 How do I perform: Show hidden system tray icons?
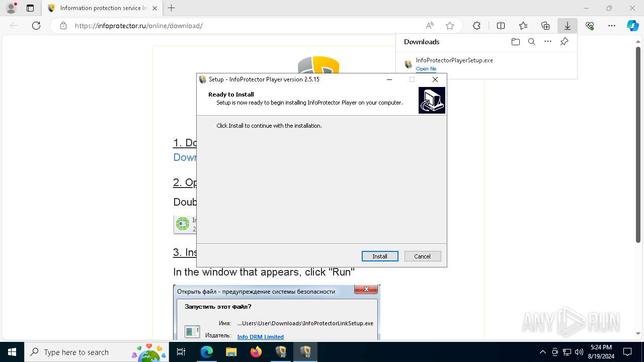click(542, 352)
